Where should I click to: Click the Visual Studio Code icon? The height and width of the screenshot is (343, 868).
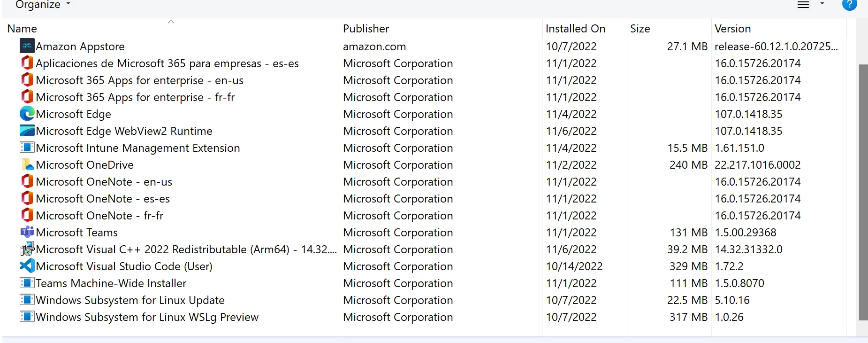pyautogui.click(x=27, y=266)
